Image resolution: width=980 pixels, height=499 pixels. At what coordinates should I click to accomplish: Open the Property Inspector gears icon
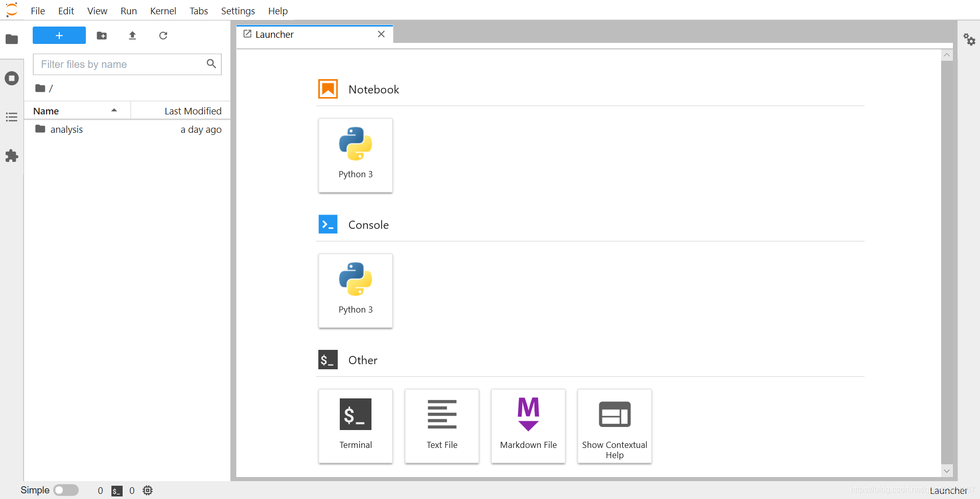[x=969, y=39]
